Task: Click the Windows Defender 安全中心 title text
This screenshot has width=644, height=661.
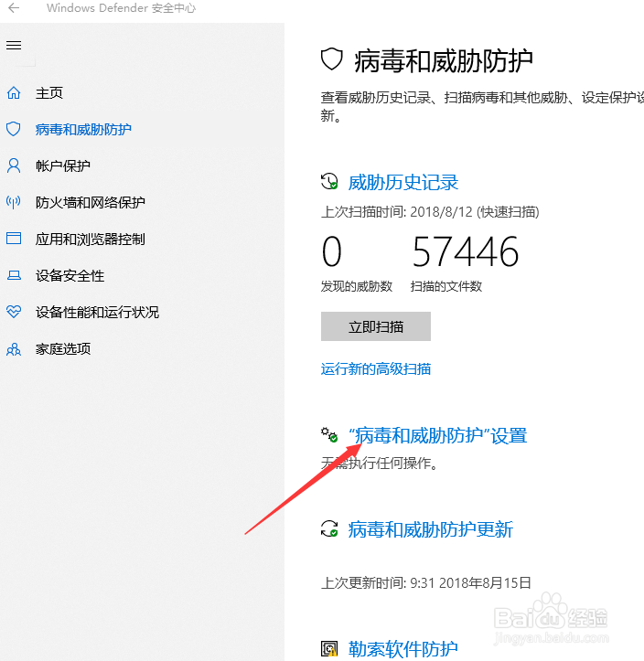Action: pyautogui.click(x=121, y=8)
